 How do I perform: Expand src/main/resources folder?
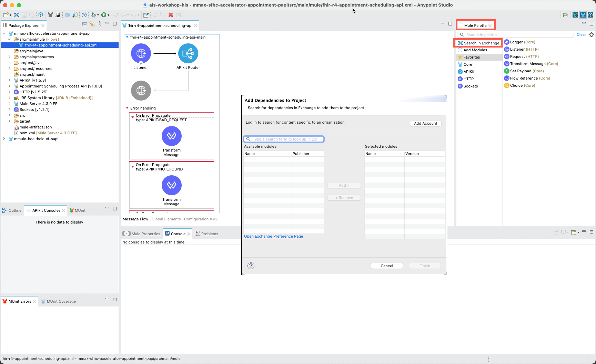tap(9, 57)
